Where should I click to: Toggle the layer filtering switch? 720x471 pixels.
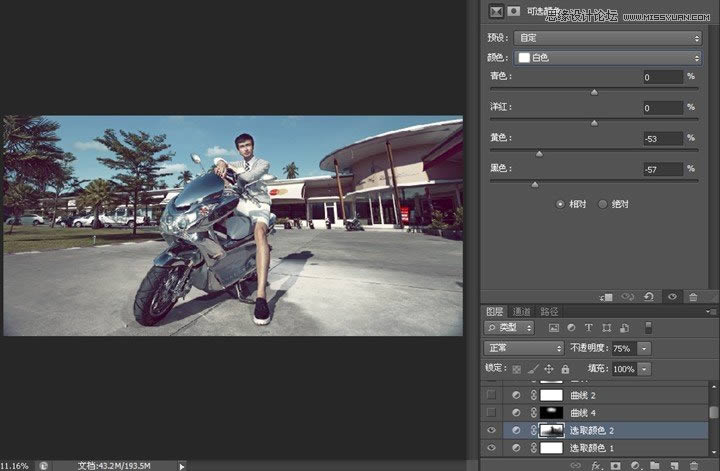coord(648,327)
